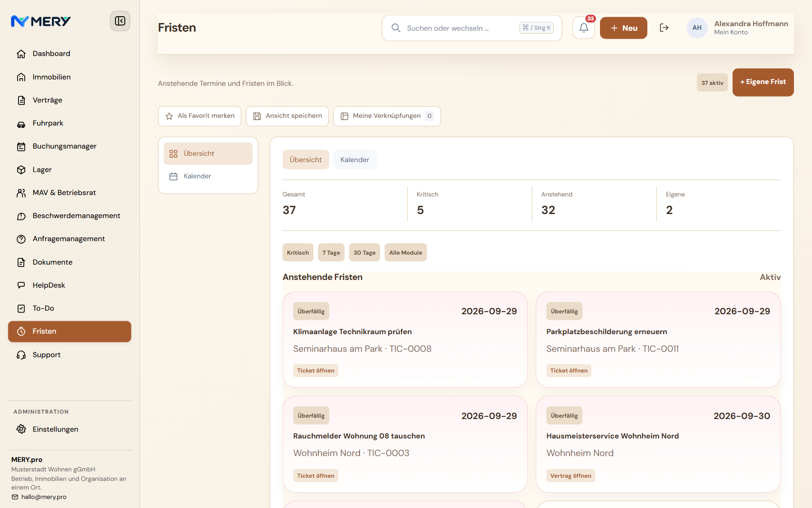Viewport: 812px width, 508px height.
Task: Toggle the 7 Tage filter chip
Action: click(x=331, y=252)
